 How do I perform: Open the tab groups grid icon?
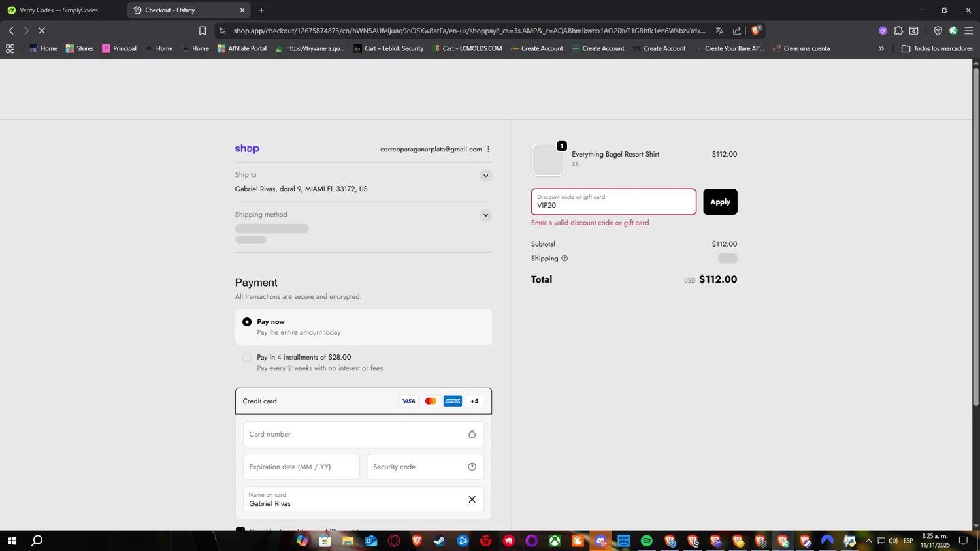tap(10, 48)
